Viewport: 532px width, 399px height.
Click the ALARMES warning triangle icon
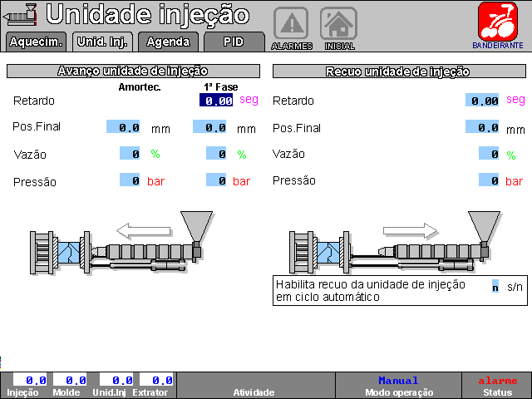pyautogui.click(x=291, y=22)
